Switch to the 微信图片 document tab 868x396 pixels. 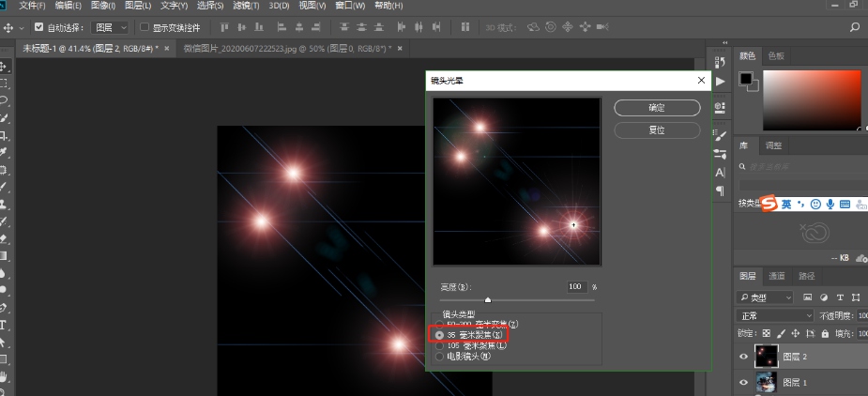coord(282,48)
